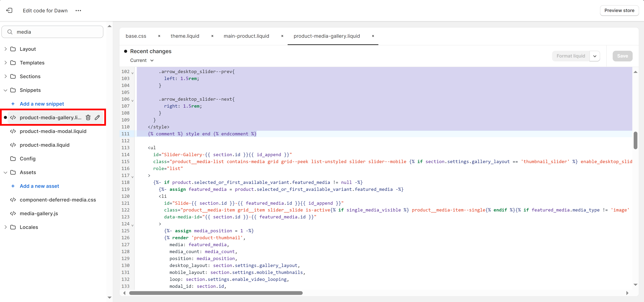Screen dimensions: 644x302
Task: Click the exit editor back icon
Action: [9, 10]
